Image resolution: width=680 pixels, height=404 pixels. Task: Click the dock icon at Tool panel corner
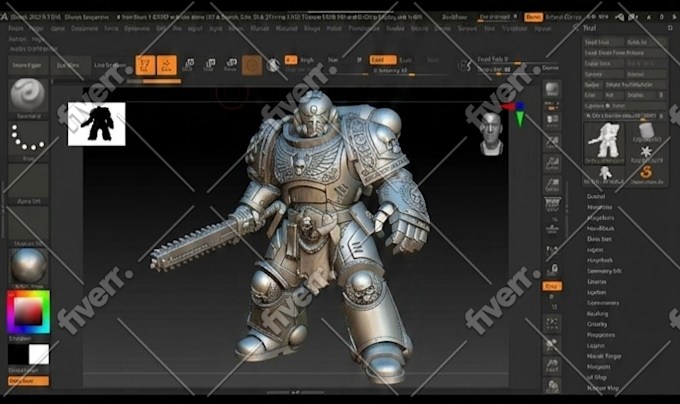[670, 28]
